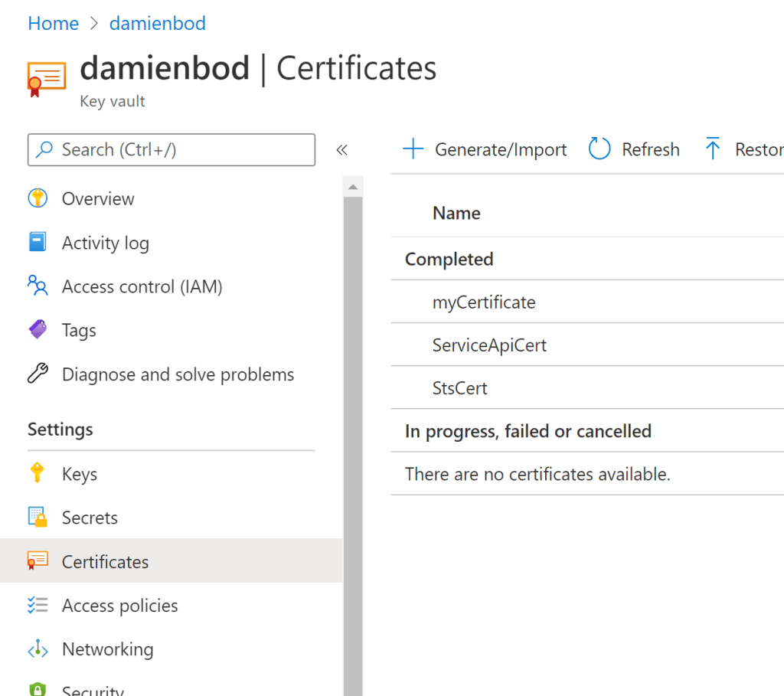
Task: Click the Networking arrows icon
Action: (x=38, y=649)
